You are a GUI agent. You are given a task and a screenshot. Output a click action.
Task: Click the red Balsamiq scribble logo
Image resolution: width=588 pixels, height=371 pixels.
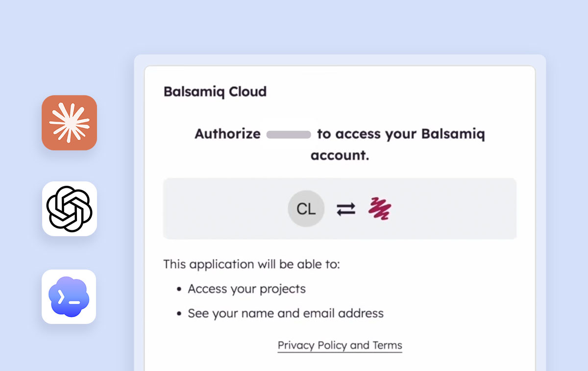380,208
